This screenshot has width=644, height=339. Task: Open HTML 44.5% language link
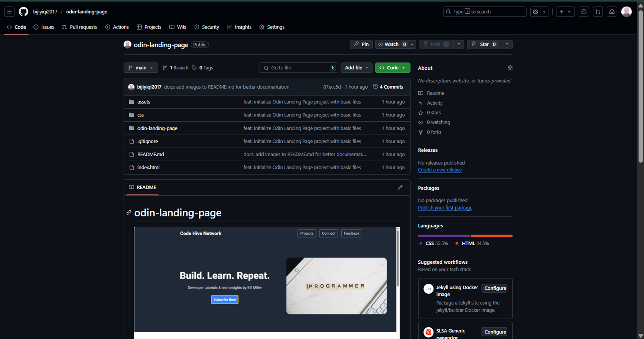[472, 243]
